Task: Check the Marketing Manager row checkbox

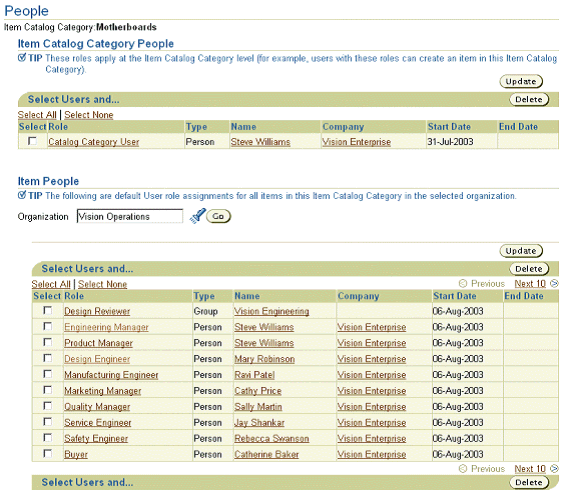Action: (x=47, y=390)
